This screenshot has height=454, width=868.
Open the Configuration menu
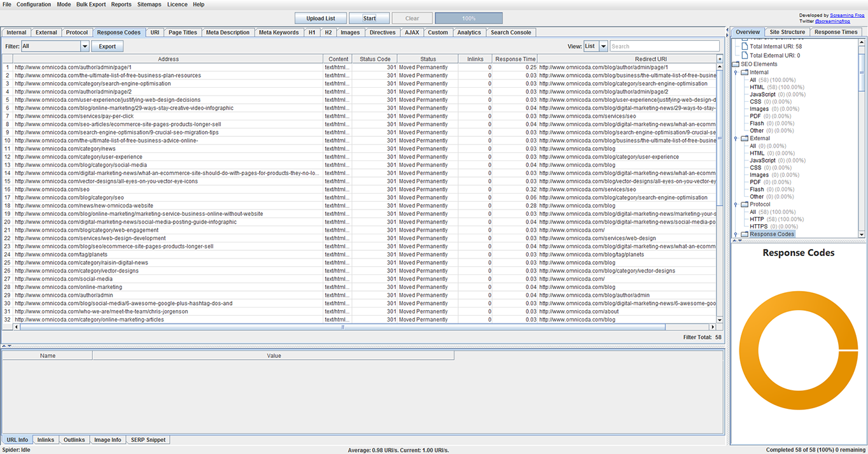click(34, 4)
